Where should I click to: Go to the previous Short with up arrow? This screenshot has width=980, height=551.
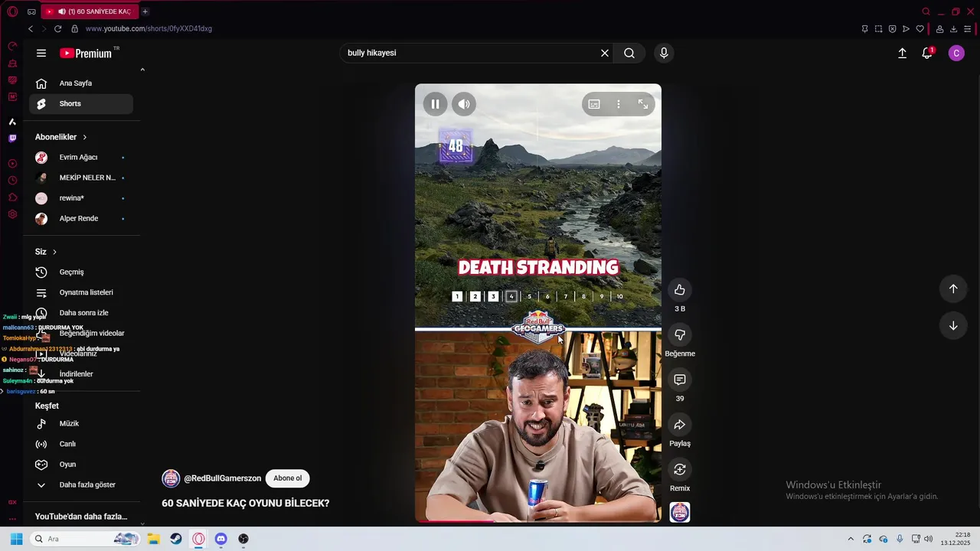(953, 289)
